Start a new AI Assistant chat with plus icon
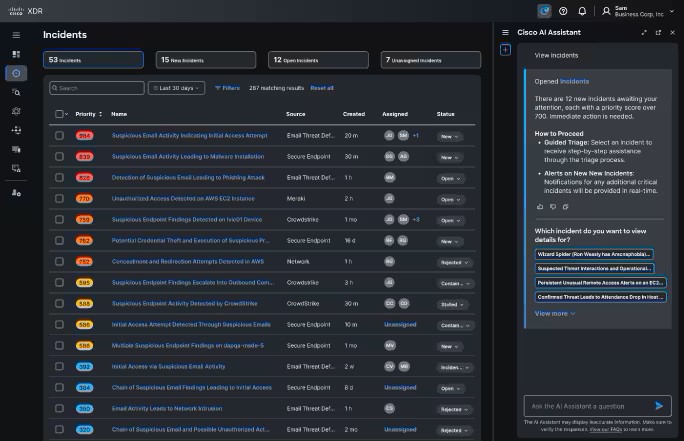 coord(505,50)
